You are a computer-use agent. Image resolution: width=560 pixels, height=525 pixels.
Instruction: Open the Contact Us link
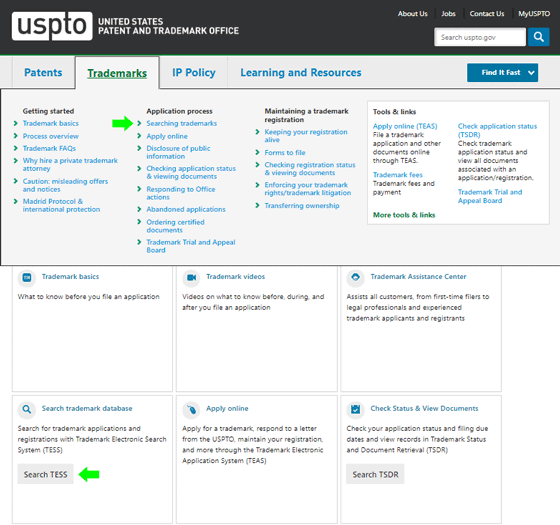point(487,14)
